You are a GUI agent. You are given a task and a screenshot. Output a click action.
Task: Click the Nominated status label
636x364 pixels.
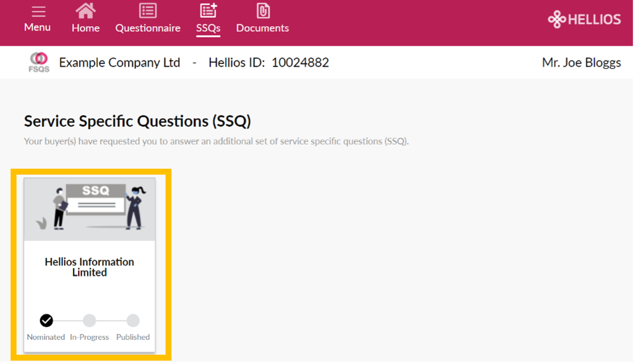[x=46, y=337]
